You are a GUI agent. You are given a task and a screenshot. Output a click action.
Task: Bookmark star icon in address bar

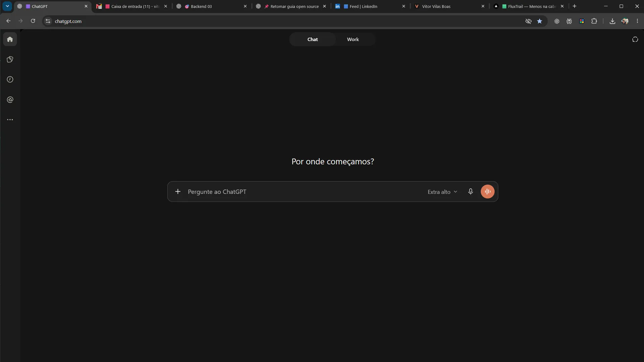click(539, 21)
